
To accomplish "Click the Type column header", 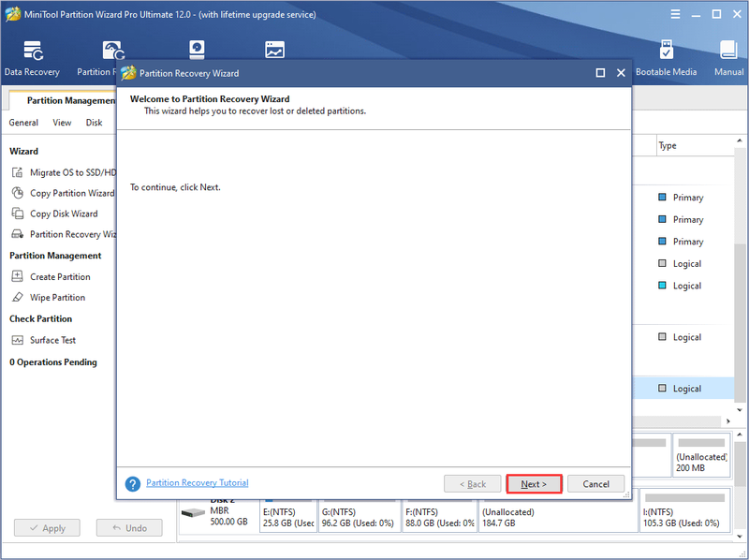I will tap(668, 145).
